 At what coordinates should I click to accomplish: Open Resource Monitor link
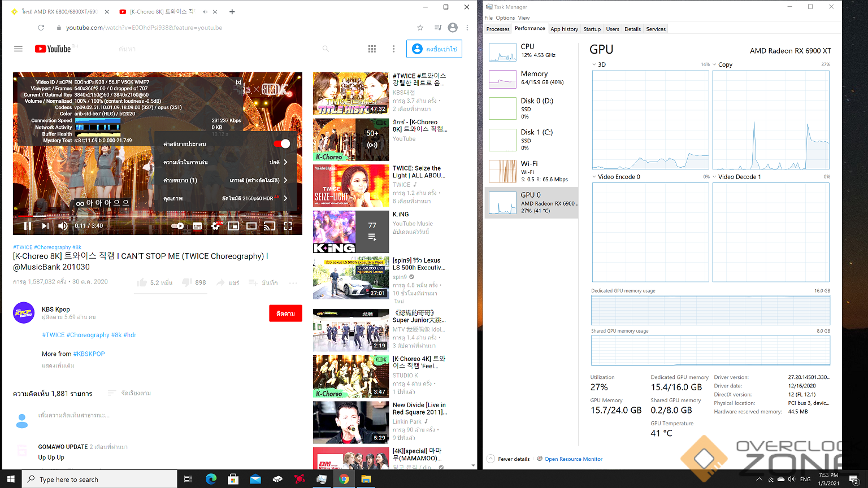(573, 459)
